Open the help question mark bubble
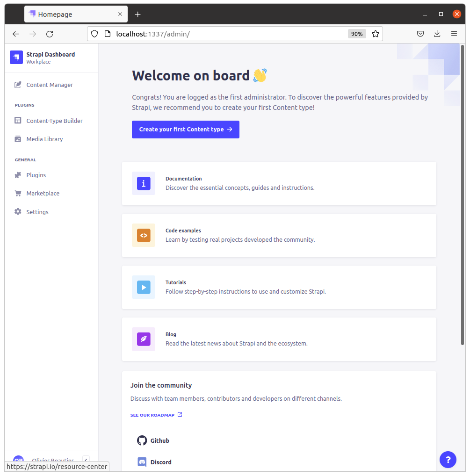This screenshot has width=470, height=476. coord(448,460)
